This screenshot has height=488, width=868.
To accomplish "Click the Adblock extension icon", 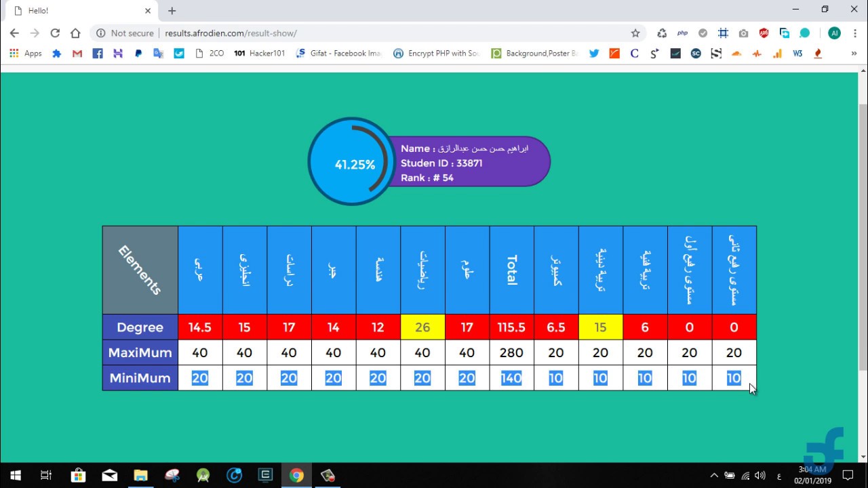I will click(x=764, y=33).
